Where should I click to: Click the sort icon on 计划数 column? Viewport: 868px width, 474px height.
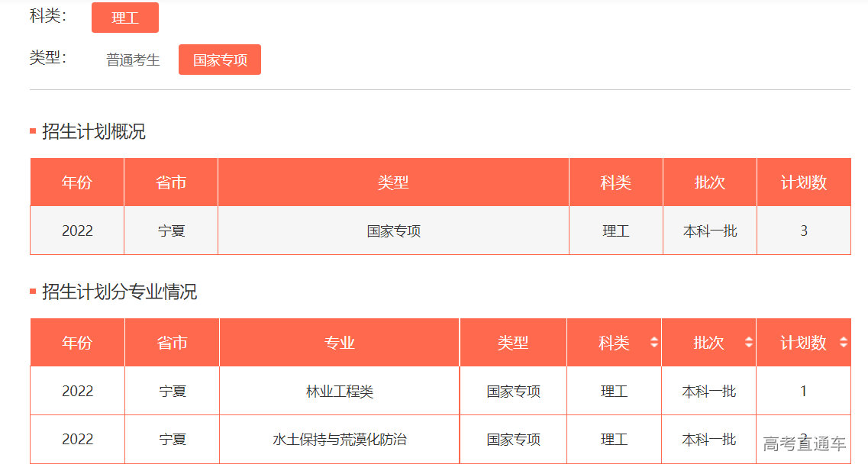(x=844, y=343)
